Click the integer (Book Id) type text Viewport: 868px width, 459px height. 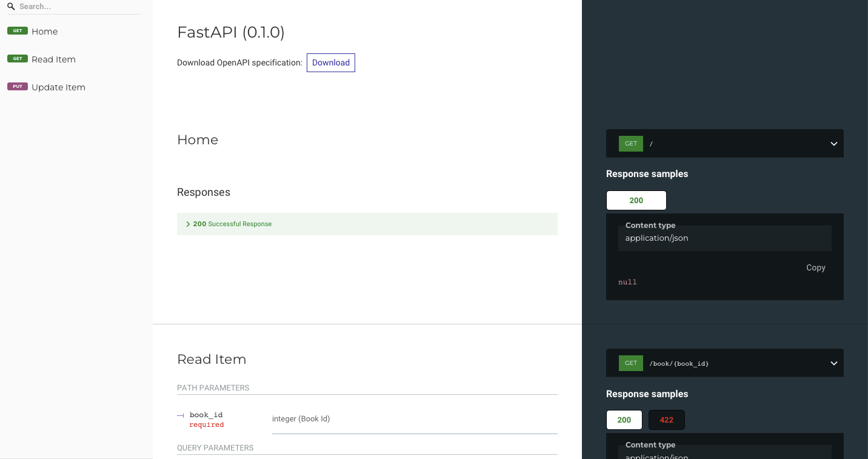coord(301,418)
